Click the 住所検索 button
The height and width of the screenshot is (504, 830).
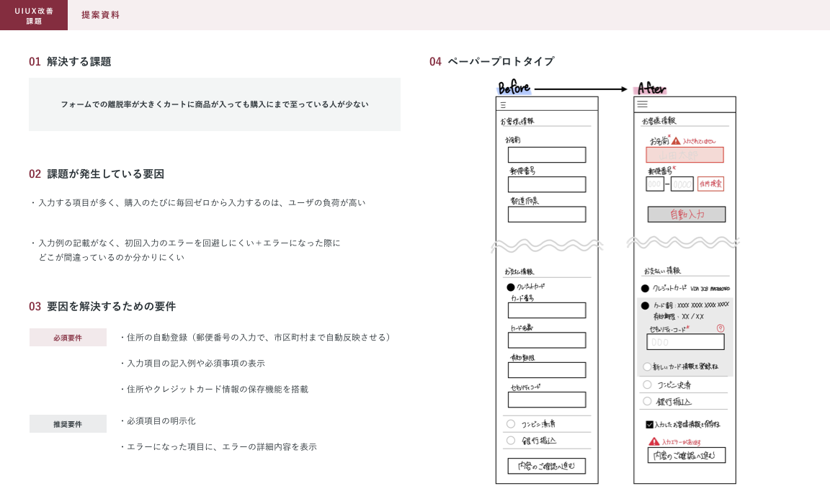[710, 184]
